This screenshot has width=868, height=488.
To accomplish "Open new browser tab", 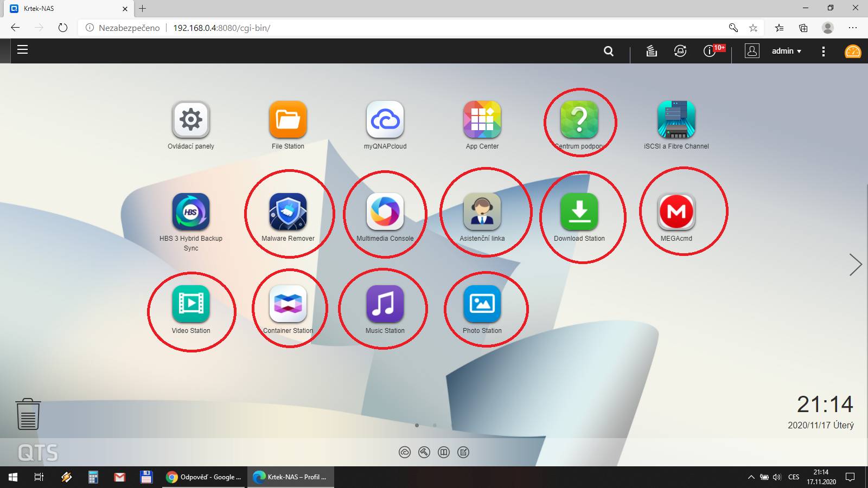I will (143, 8).
